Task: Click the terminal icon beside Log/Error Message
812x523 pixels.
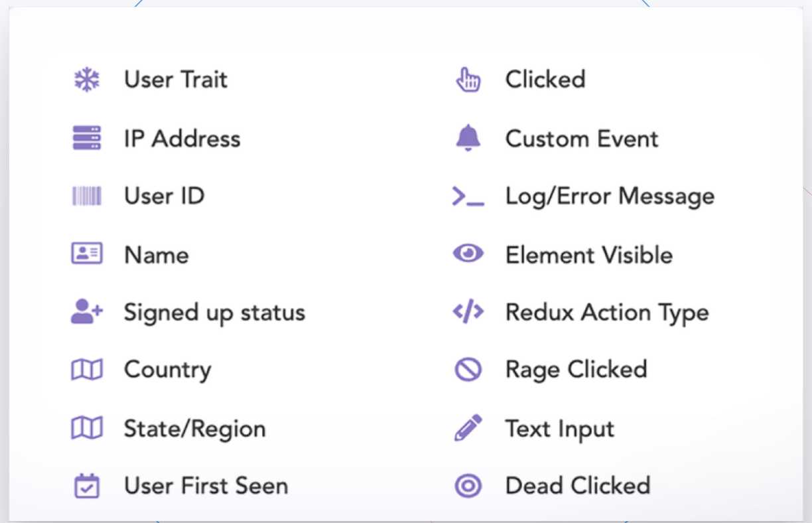Action: coord(468,196)
